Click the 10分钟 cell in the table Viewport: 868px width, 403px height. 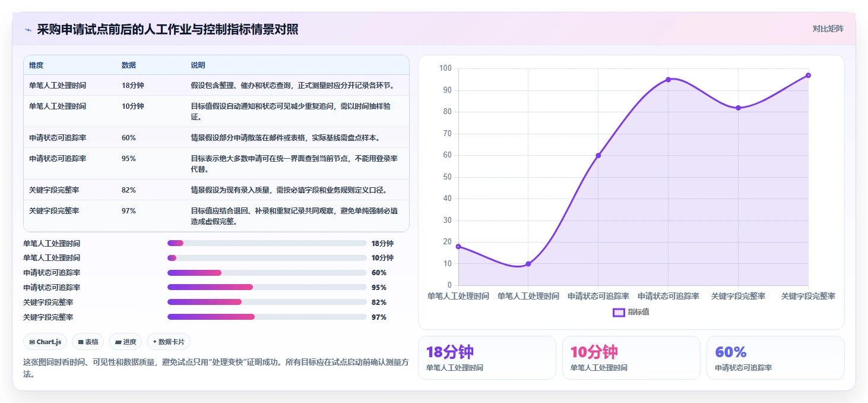[133, 106]
